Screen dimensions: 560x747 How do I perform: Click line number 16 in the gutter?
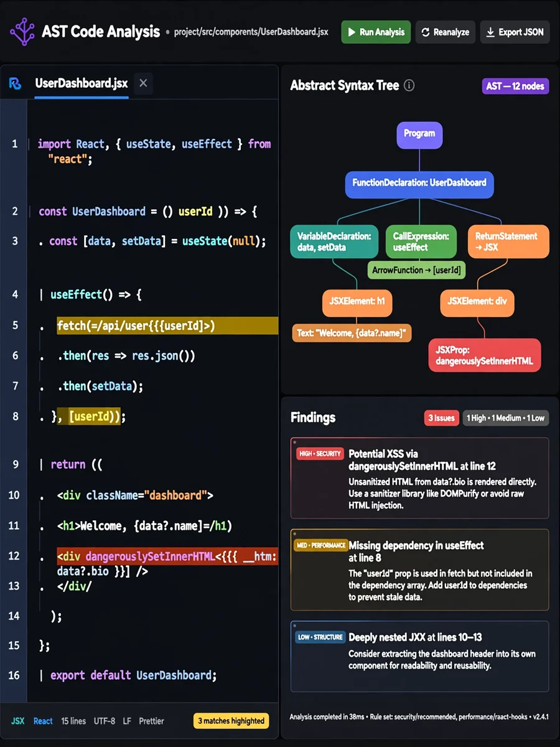coord(14,675)
